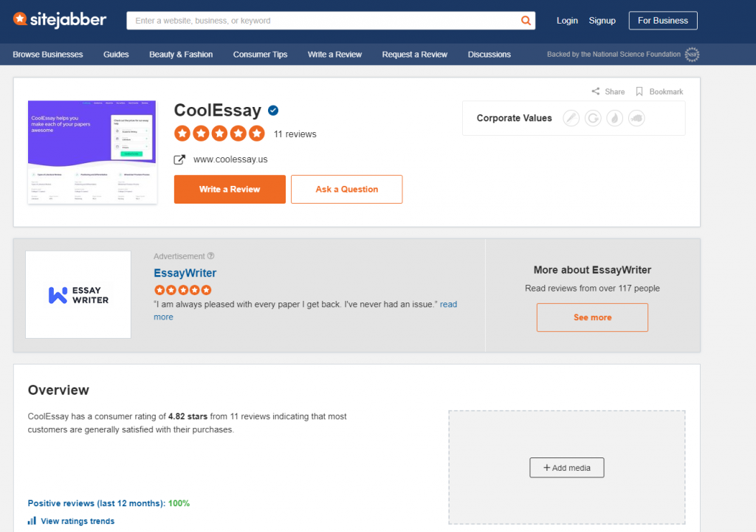Open the Beauty & Fashion menu
This screenshot has height=532, width=756.
tap(181, 55)
